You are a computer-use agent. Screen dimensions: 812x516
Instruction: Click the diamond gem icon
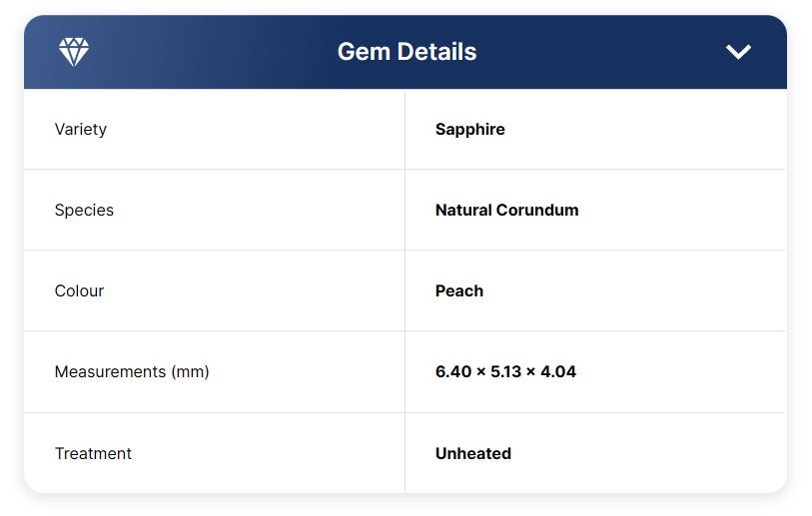[74, 51]
